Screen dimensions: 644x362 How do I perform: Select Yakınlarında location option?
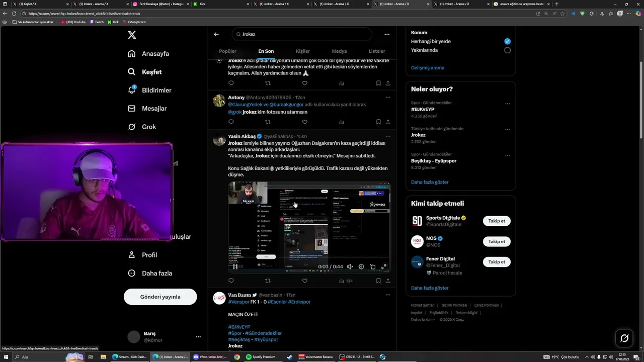click(507, 50)
